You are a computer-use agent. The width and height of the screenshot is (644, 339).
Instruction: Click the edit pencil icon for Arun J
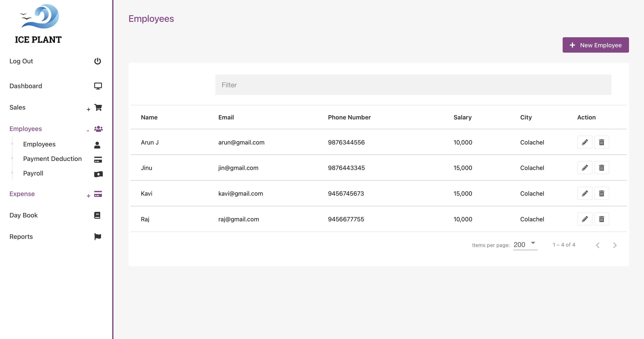point(584,142)
